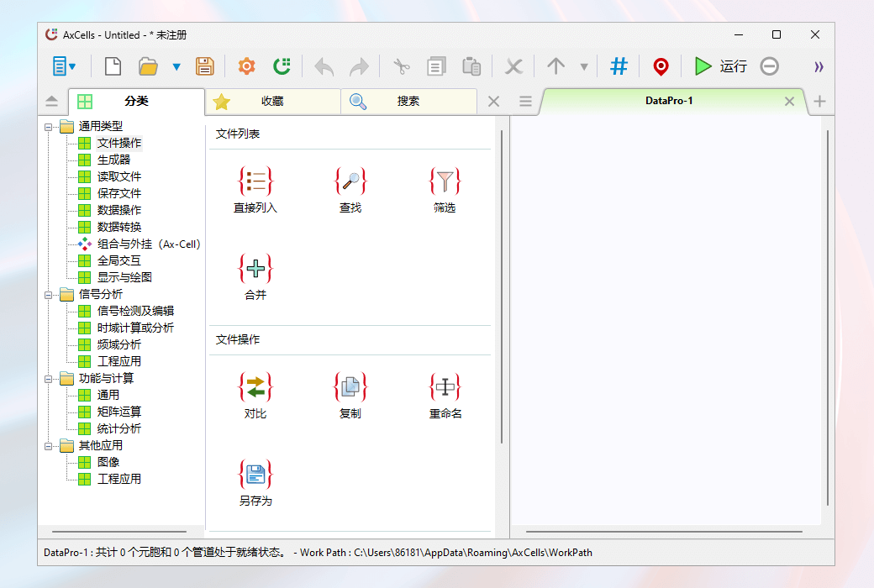Open the settings gear on the toolbar
Viewport: 874px width, 588px height.
coord(246,66)
